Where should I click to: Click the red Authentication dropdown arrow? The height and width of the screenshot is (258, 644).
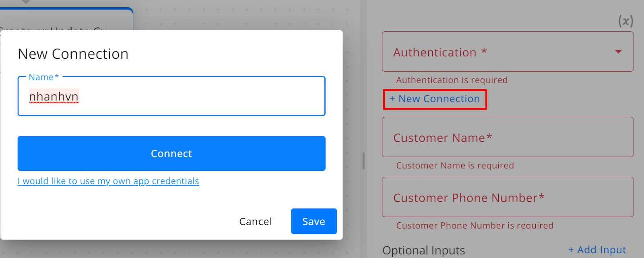click(x=619, y=52)
